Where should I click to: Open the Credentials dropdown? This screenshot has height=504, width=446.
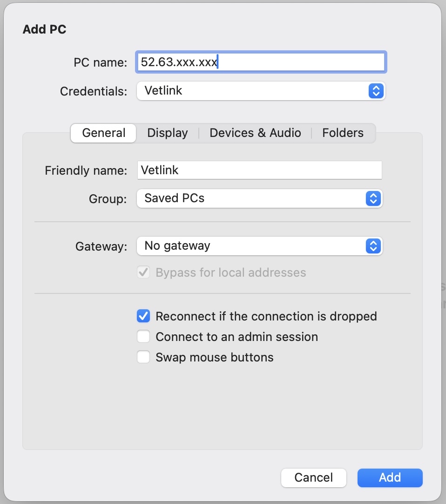pos(261,91)
